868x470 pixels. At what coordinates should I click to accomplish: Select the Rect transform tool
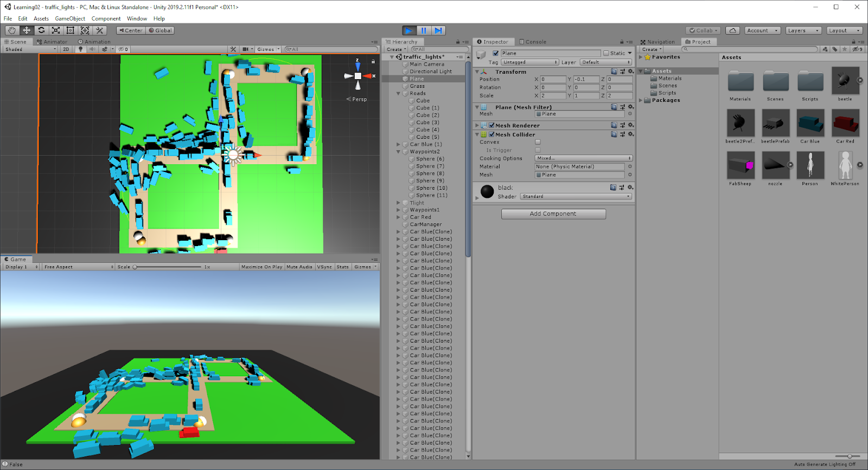tap(71, 30)
